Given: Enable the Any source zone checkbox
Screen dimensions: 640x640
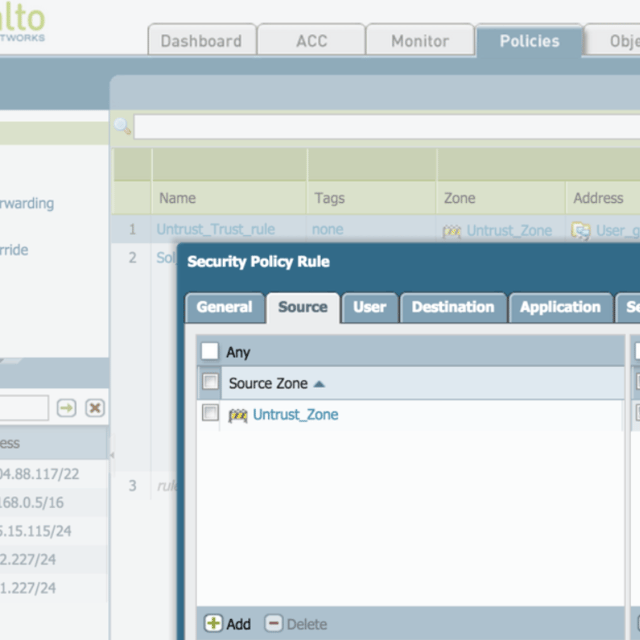Looking at the screenshot, I should pyautogui.click(x=210, y=351).
